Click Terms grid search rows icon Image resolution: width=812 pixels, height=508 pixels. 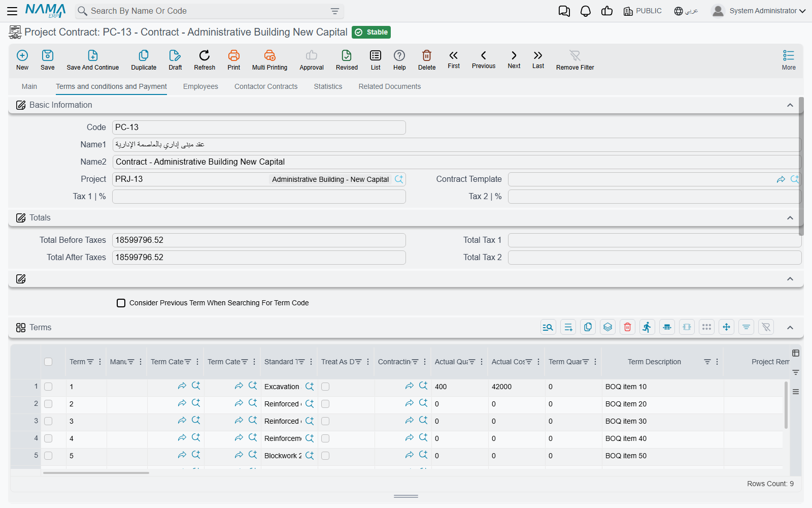[548, 327]
